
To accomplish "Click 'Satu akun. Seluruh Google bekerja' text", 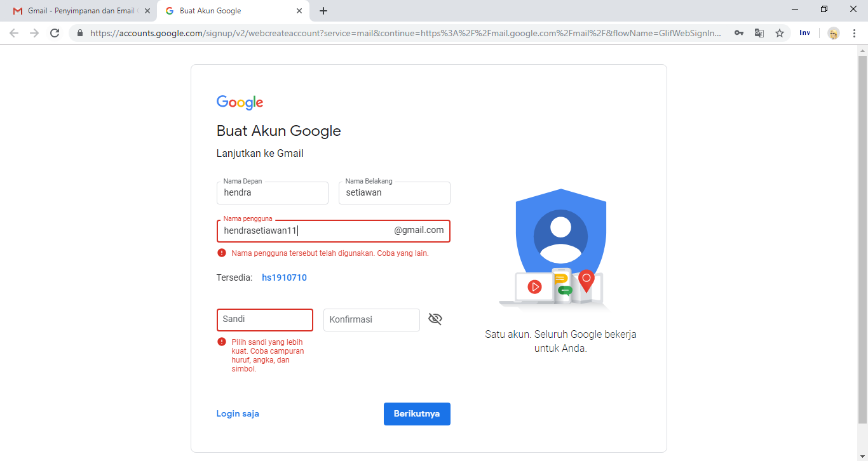I will pos(560,334).
